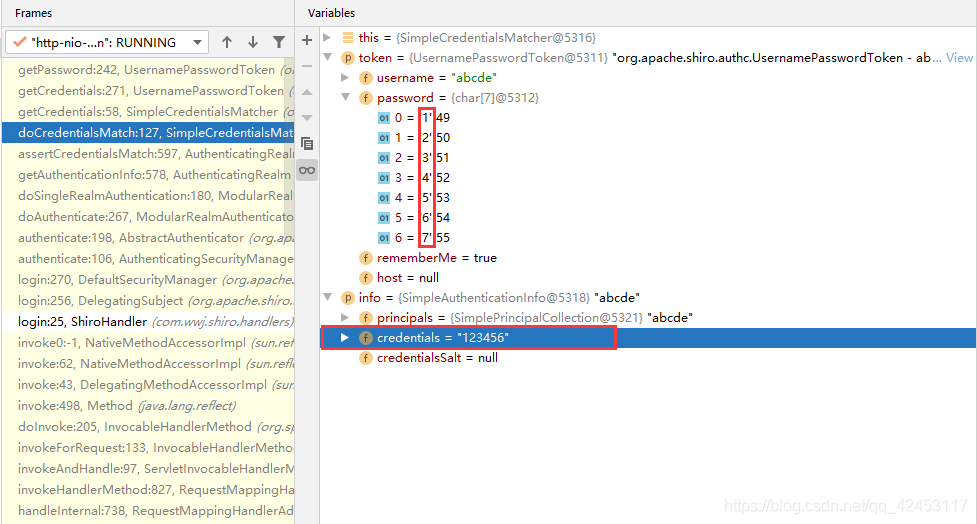This screenshot has height=524, width=977.
Task: Open the thread selector dropdown "http-nio-...n": RUNNING
Action: click(x=107, y=42)
